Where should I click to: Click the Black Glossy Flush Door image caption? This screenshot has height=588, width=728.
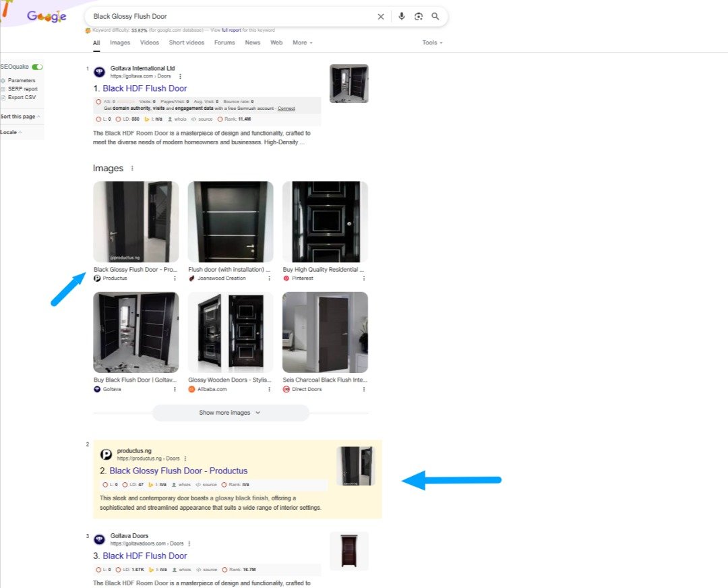(135, 269)
